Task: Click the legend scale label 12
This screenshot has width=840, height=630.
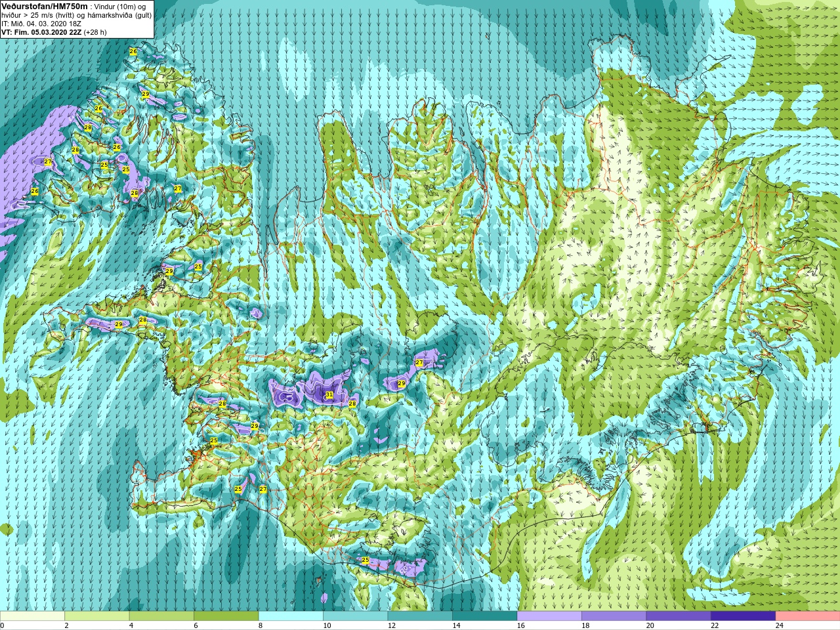Action: (391, 625)
